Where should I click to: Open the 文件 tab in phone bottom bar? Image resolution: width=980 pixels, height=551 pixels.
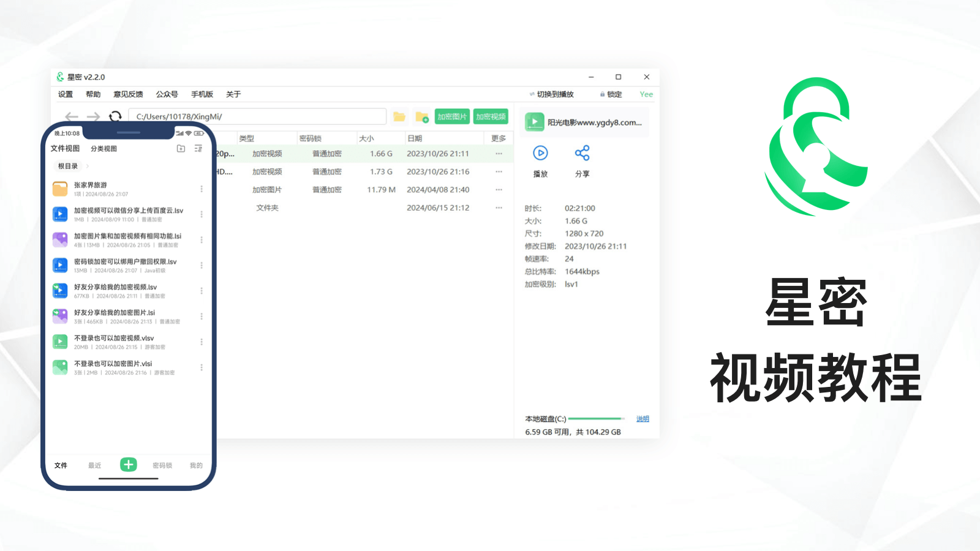61,465
